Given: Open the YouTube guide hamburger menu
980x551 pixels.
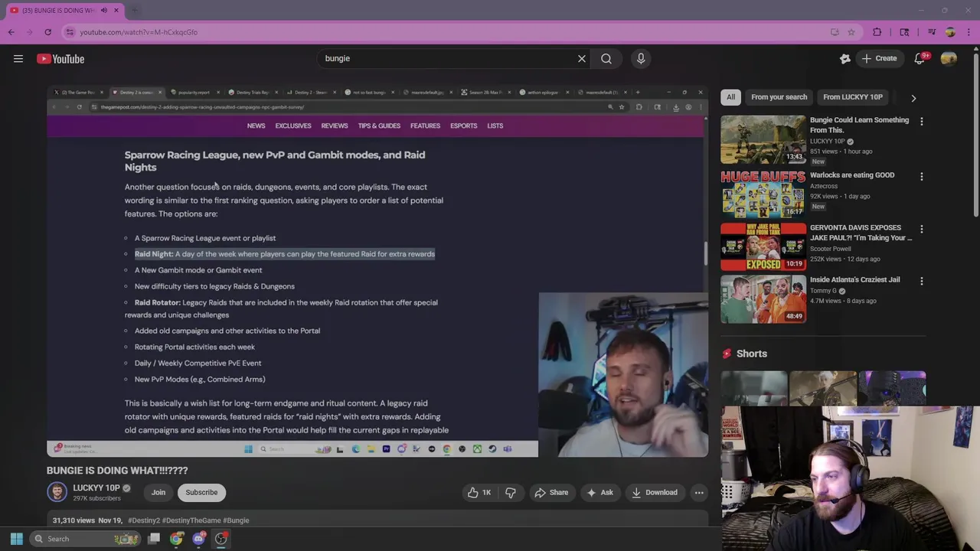Looking at the screenshot, I should 18,59.
